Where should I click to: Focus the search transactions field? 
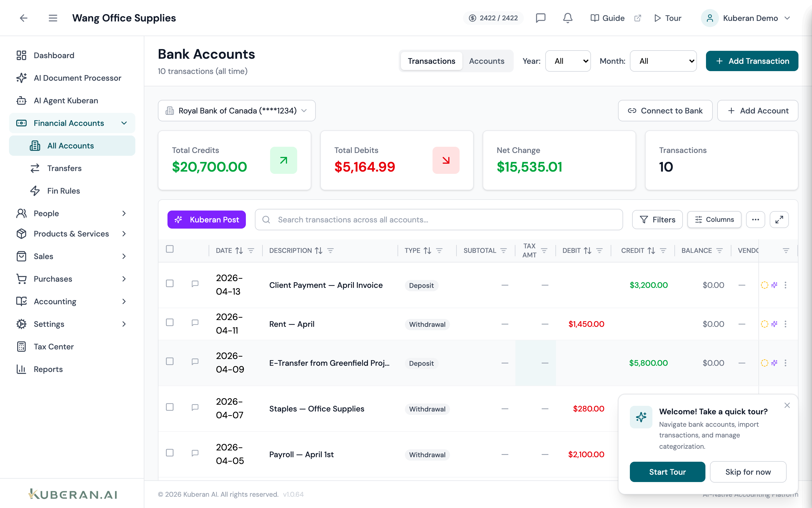pyautogui.click(x=439, y=219)
